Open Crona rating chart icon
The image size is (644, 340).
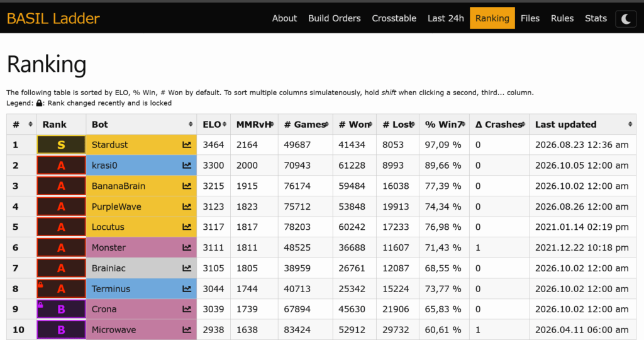[x=187, y=309]
